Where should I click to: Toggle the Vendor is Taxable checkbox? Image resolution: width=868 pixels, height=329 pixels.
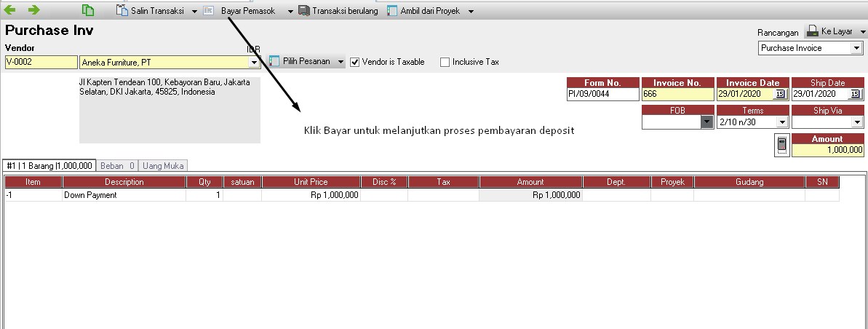click(x=355, y=63)
